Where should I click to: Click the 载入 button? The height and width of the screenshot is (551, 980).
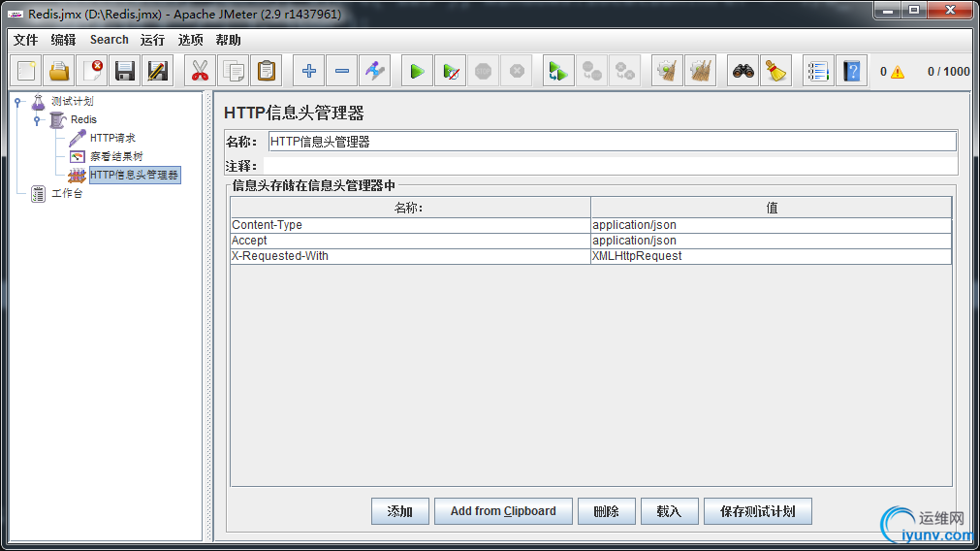tap(669, 511)
